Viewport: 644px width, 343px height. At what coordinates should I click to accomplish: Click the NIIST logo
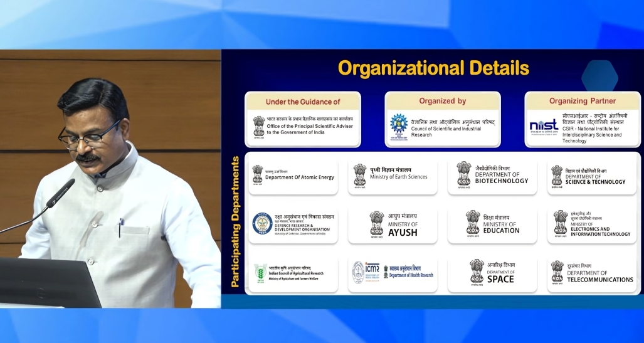point(544,127)
